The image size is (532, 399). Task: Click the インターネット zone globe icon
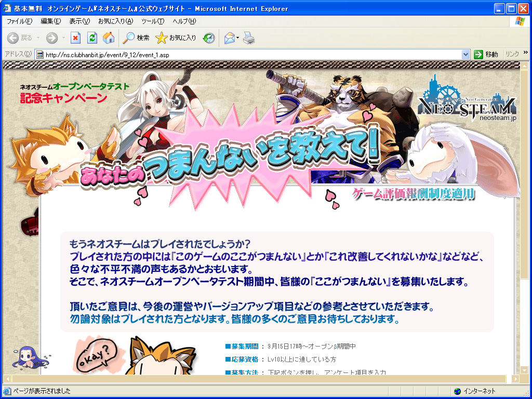(x=457, y=391)
